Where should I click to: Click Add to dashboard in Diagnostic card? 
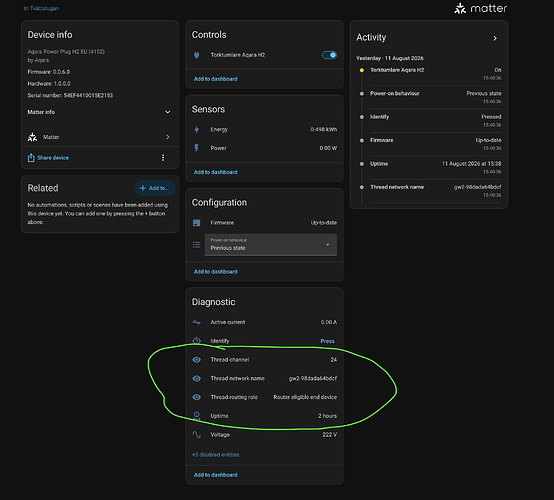pos(215,475)
